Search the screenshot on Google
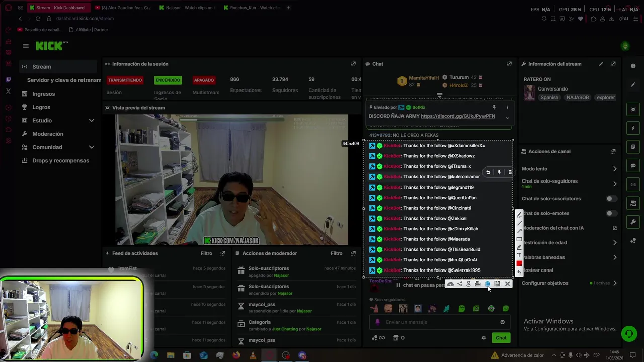644x362 pixels. click(x=468, y=284)
